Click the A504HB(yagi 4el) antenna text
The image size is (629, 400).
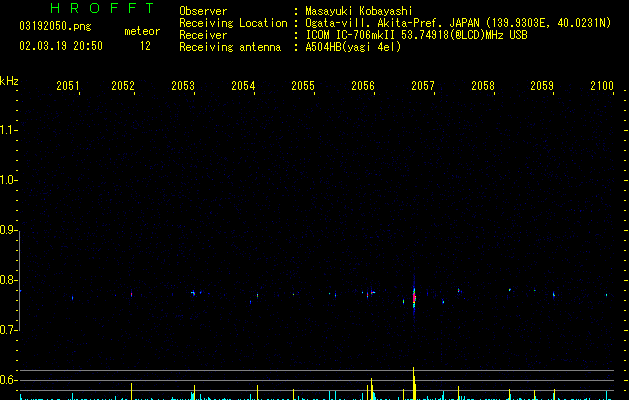(353, 47)
